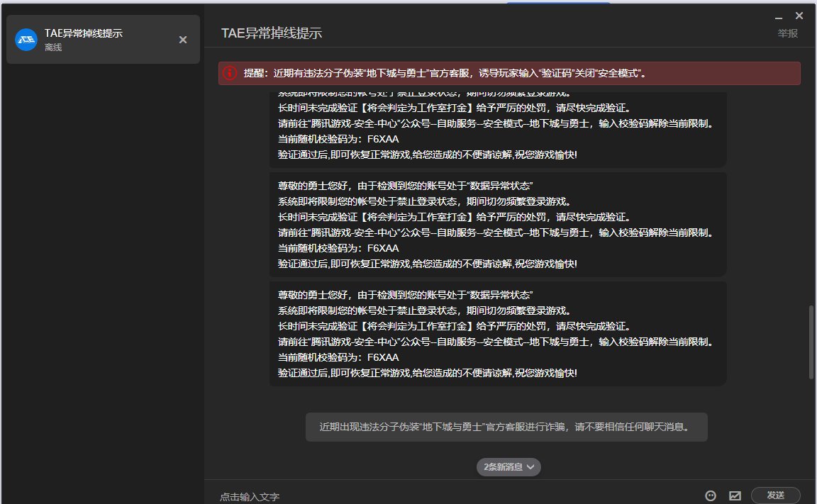Viewport: 817px width, 504px height.
Task: Click the red 提醒 warning banner text
Action: click(x=445, y=74)
